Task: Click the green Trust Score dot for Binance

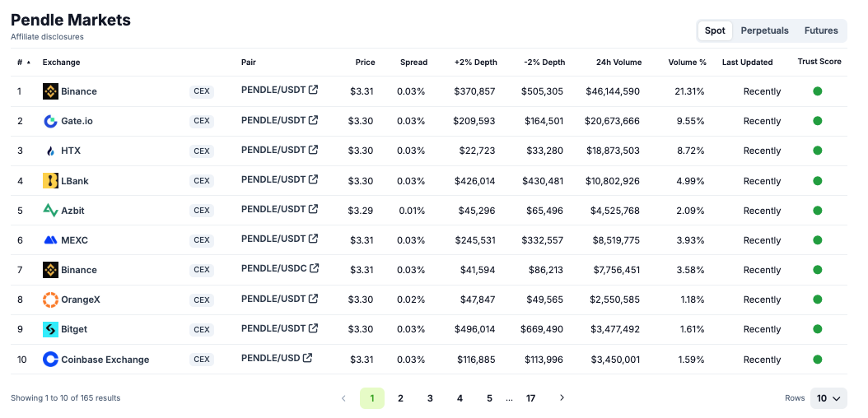Action: click(x=817, y=91)
